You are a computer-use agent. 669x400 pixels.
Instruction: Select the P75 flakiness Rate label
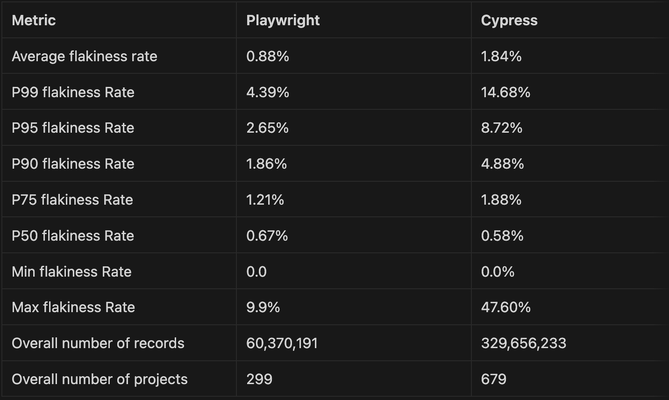pos(72,200)
